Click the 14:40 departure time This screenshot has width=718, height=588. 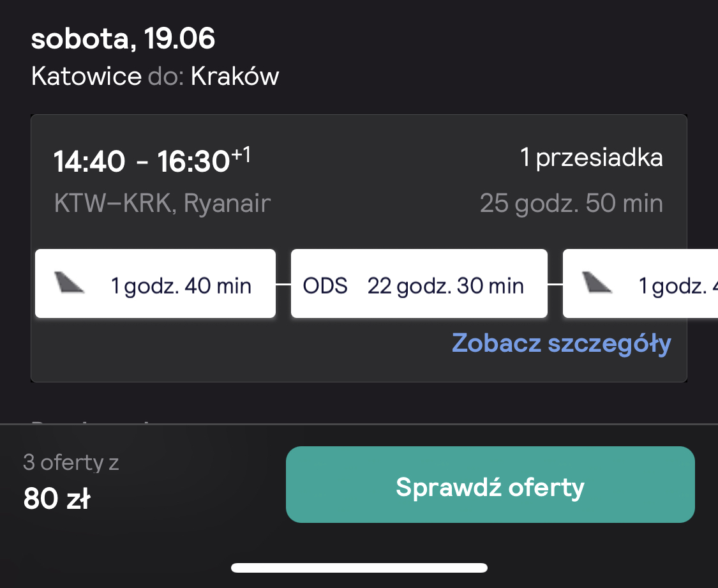[x=89, y=162]
